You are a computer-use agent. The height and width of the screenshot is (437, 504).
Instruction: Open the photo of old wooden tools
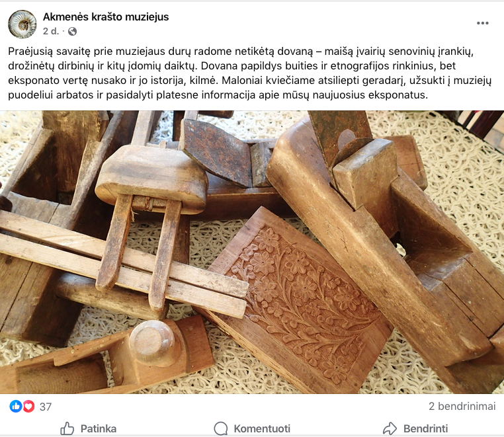pos(252,253)
